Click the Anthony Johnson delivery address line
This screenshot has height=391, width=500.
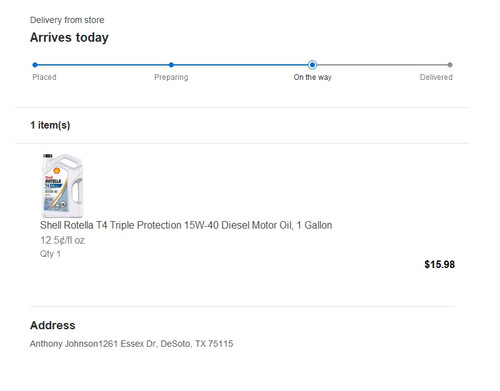(131, 344)
